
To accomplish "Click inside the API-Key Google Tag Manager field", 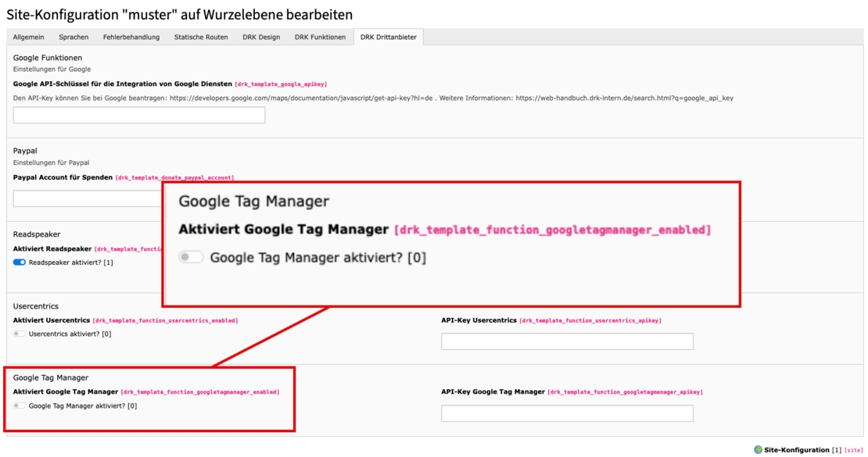I will (567, 412).
